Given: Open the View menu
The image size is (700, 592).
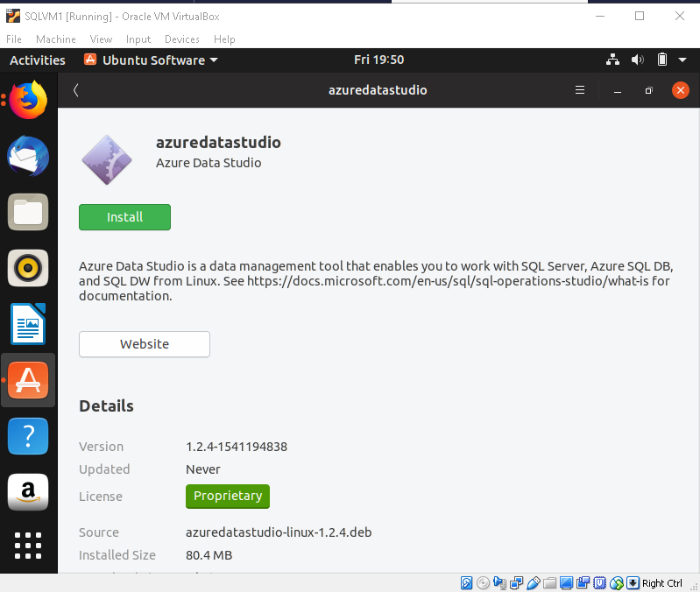Looking at the screenshot, I should (101, 39).
